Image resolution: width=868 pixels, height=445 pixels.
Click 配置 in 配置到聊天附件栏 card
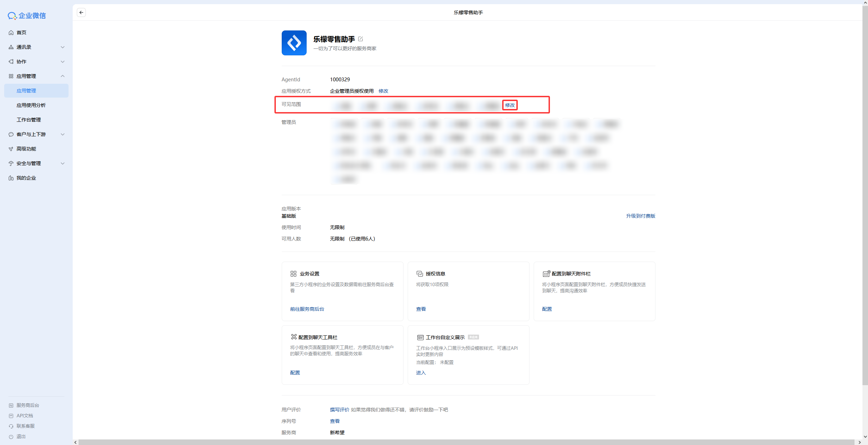tap(547, 309)
